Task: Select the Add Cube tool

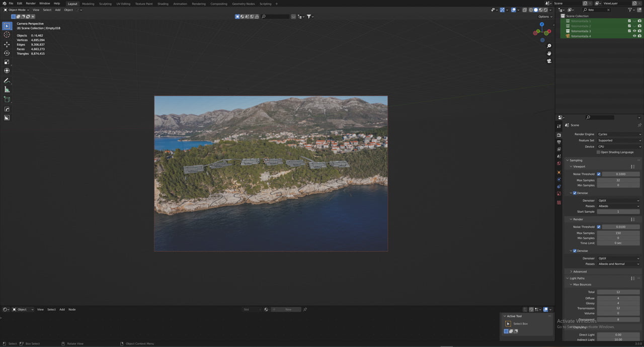Action: 7,99
